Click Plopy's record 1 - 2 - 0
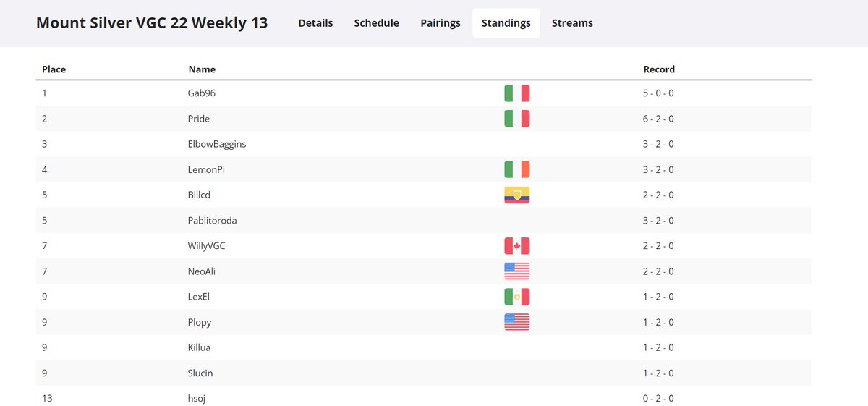This screenshot has width=868, height=406. 658,322
